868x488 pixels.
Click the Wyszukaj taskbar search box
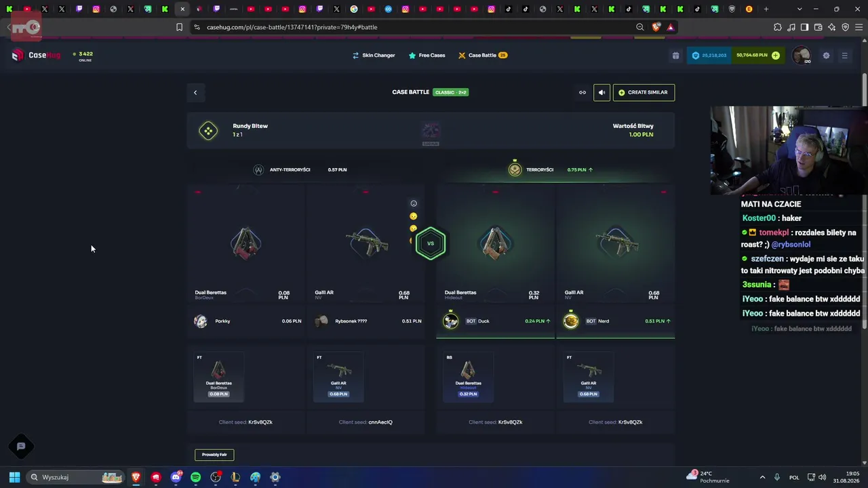pos(75,477)
